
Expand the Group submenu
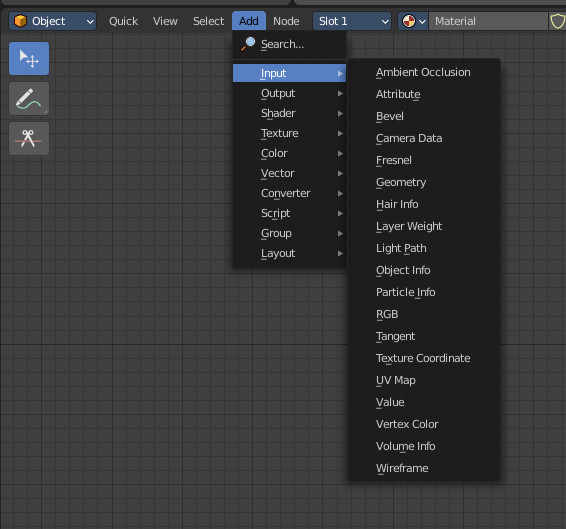click(289, 233)
